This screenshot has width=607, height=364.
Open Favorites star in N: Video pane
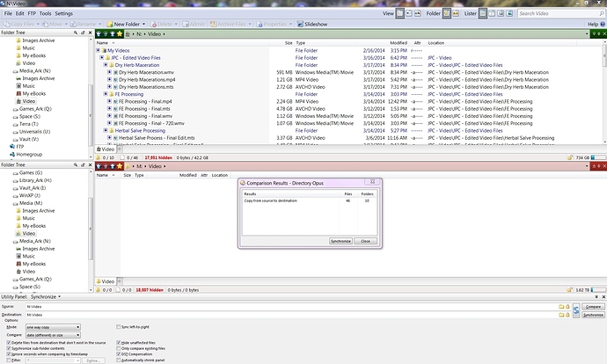120,34
